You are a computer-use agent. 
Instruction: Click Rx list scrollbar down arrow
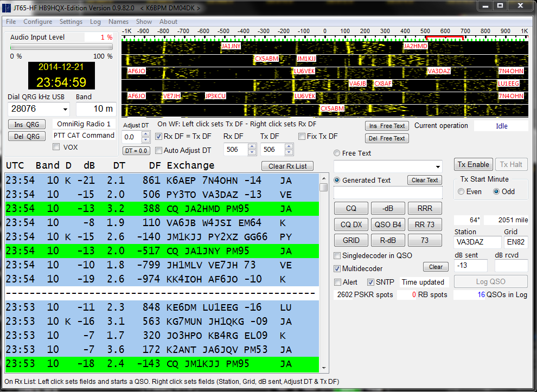pyautogui.click(x=324, y=368)
